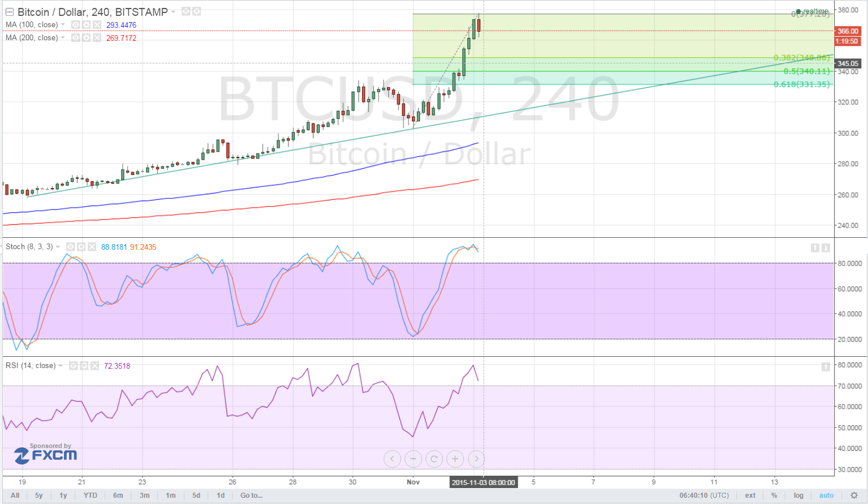Select the 5d time range

point(196,496)
